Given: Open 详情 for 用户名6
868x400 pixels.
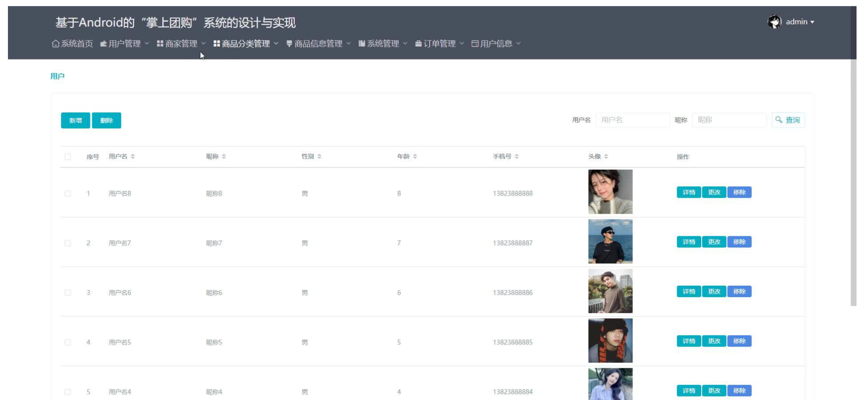Looking at the screenshot, I should click(x=689, y=291).
